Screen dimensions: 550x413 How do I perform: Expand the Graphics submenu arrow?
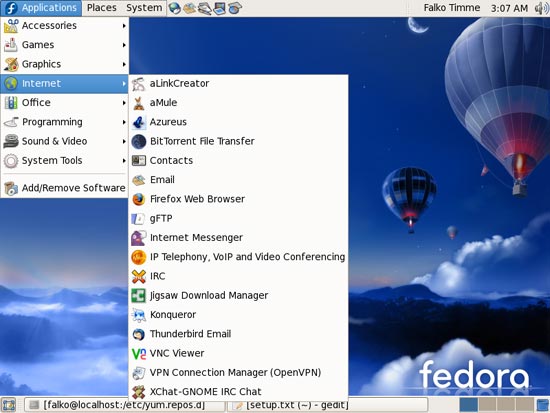(124, 65)
